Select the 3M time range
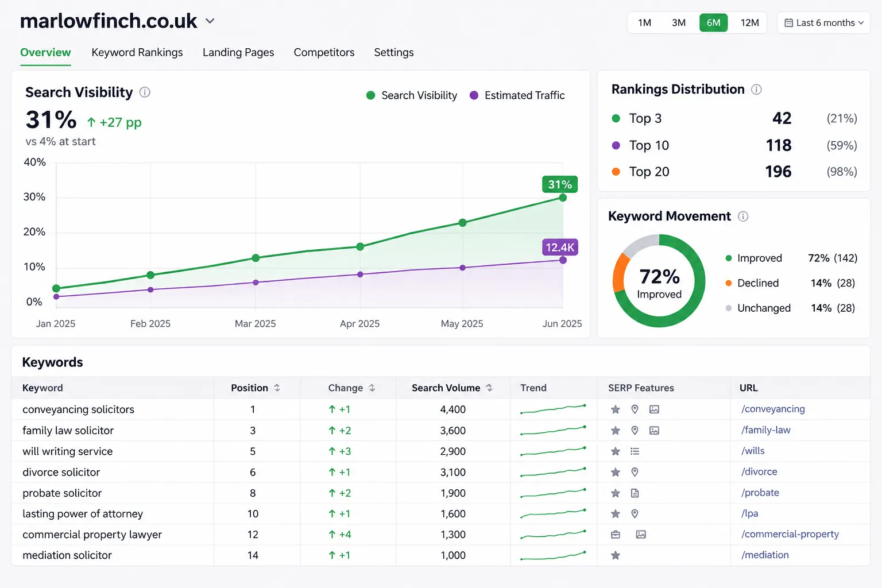Image resolution: width=882 pixels, height=588 pixels. point(679,23)
